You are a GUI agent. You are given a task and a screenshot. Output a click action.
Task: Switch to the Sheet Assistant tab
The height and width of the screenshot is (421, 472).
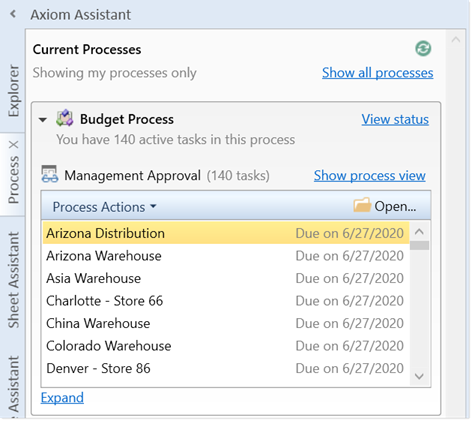pyautogui.click(x=14, y=280)
